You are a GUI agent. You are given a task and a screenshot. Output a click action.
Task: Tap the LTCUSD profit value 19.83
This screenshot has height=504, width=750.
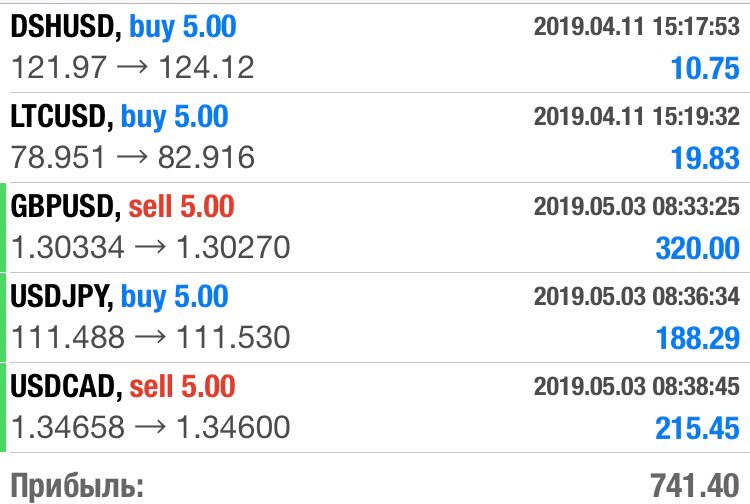705,158
